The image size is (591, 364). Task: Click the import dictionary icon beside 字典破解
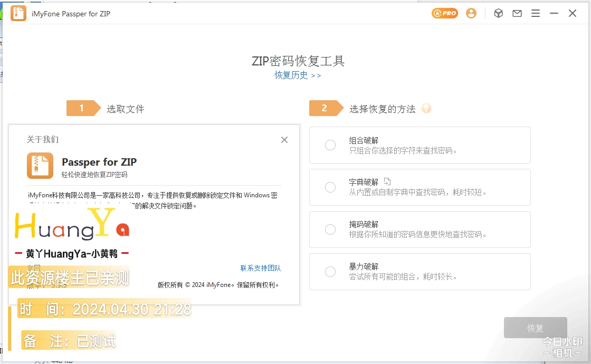coord(387,181)
